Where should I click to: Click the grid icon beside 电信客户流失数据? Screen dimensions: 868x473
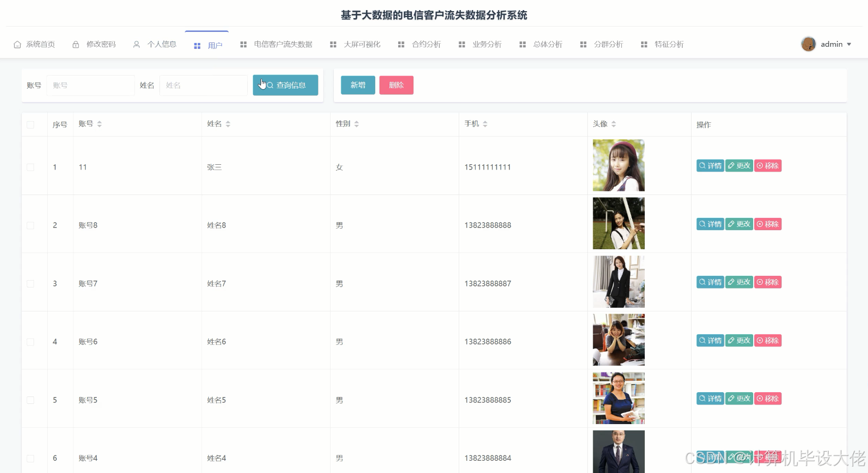pyautogui.click(x=243, y=45)
